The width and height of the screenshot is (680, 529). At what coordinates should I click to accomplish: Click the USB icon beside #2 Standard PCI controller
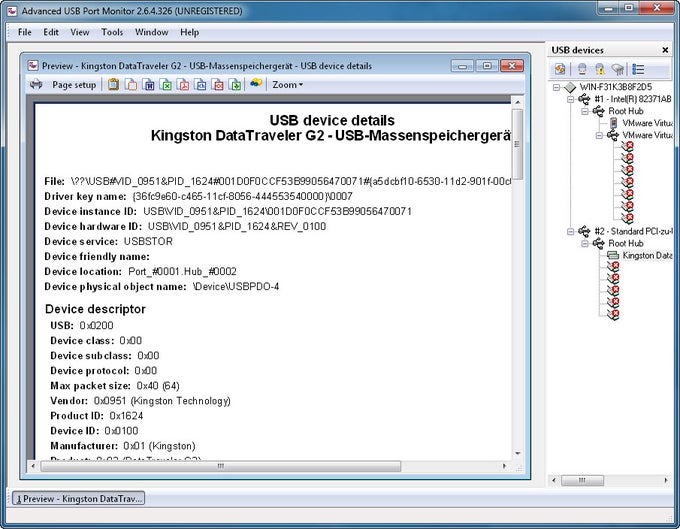pos(584,231)
